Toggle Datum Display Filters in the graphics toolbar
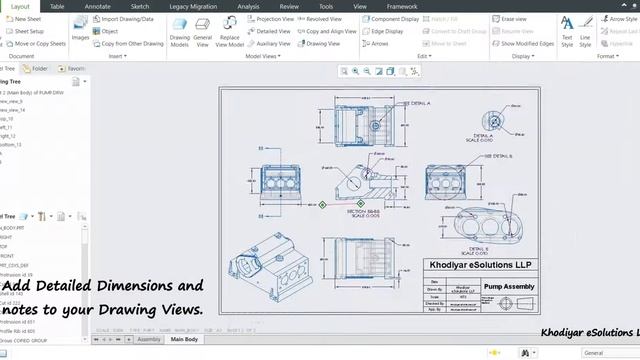Image resolution: width=640 pixels, height=360 pixels. [414, 71]
